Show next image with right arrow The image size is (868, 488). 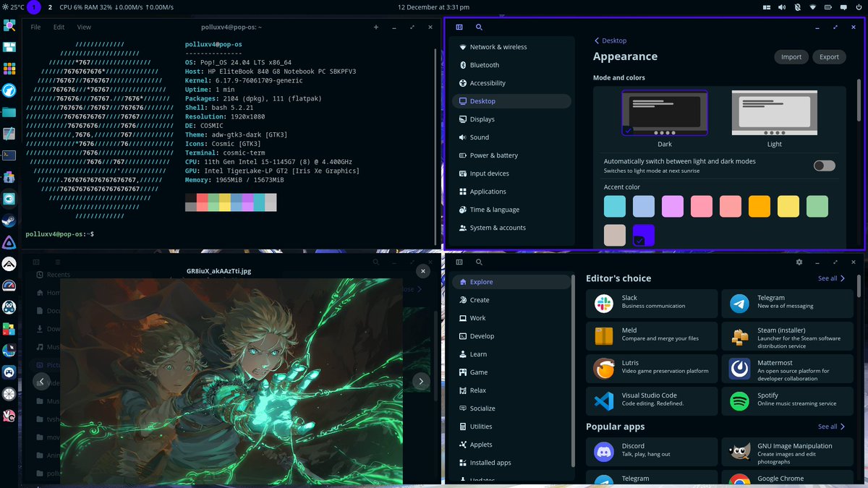coord(421,381)
